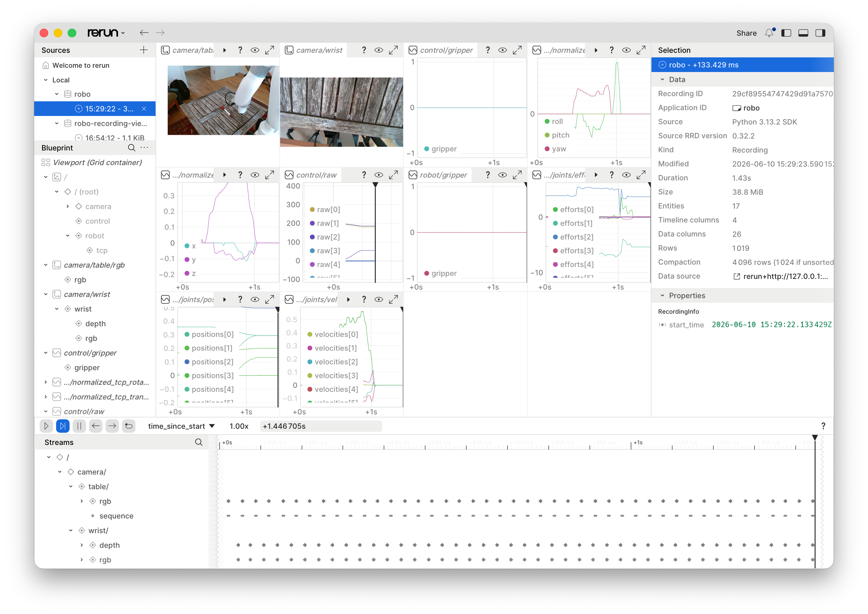Select the control/gripper view tab
This screenshot has width=868, height=614.
[x=441, y=50]
